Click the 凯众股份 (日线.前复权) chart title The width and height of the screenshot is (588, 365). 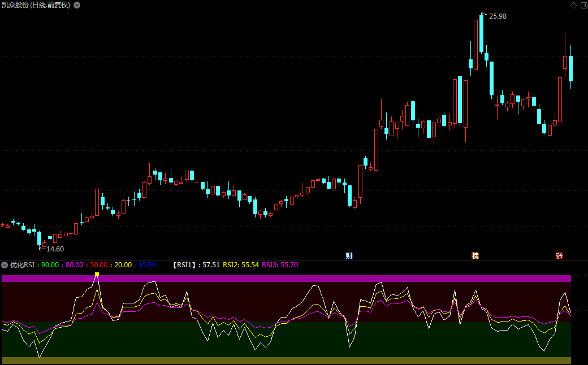pos(36,5)
